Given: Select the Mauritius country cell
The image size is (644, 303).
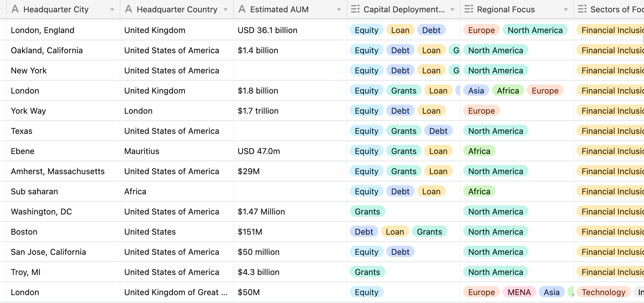Looking at the screenshot, I should point(142,151).
